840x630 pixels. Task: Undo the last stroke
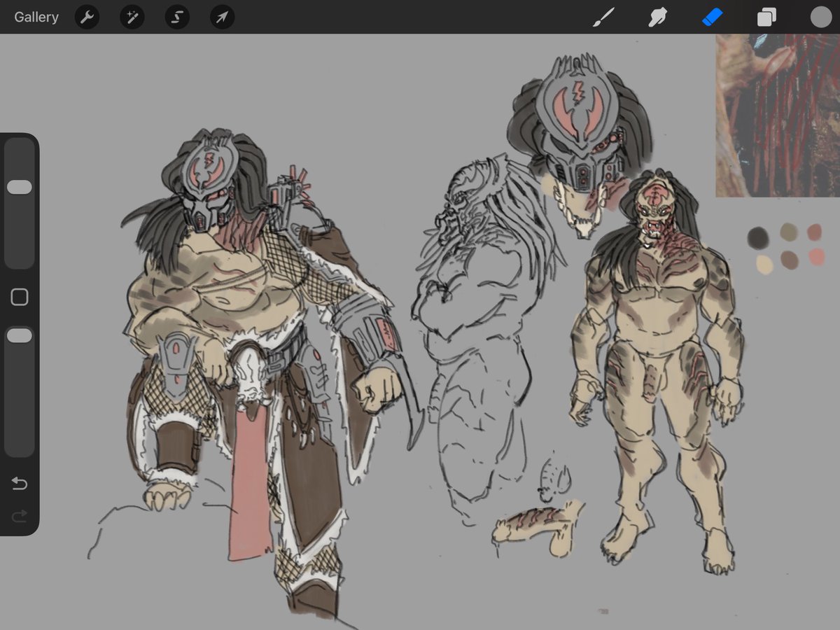(20, 484)
